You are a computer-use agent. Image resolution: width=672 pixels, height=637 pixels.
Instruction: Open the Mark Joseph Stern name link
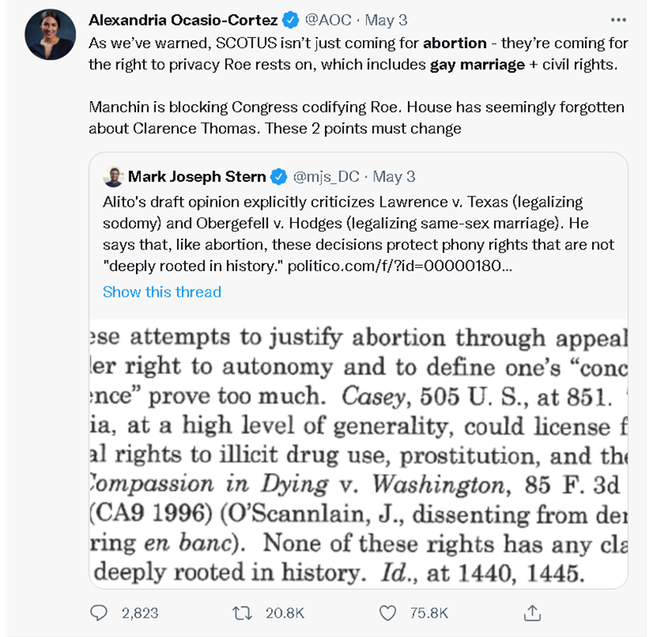click(x=197, y=176)
